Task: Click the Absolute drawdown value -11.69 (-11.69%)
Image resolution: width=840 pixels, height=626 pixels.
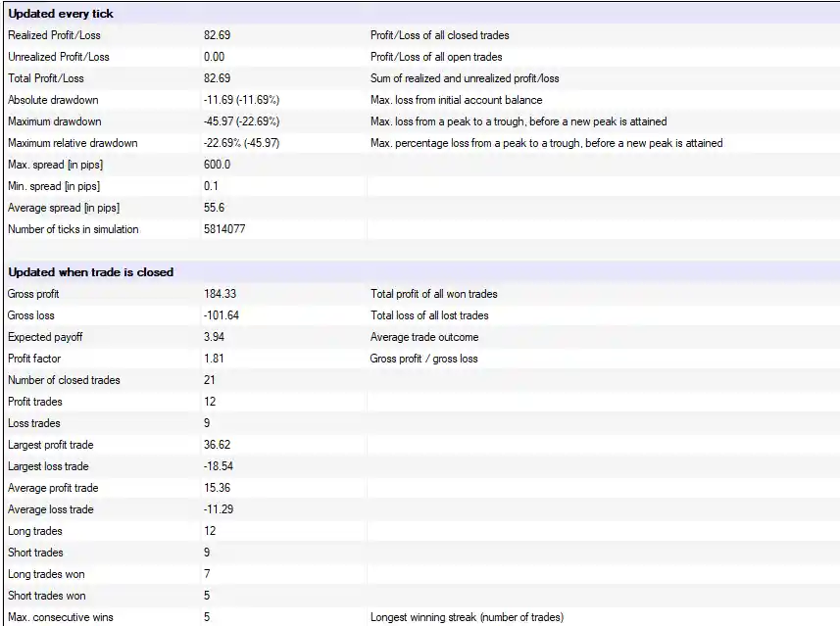Action: click(x=241, y=100)
